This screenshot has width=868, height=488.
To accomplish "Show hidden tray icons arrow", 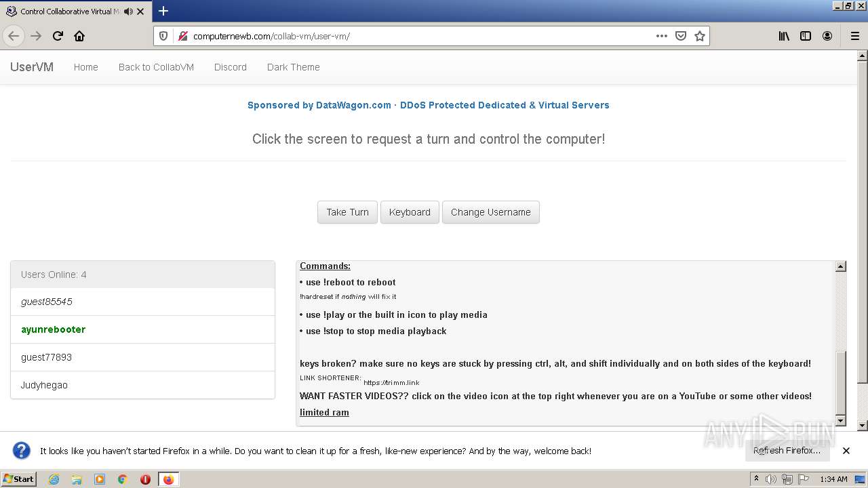I will 756,479.
